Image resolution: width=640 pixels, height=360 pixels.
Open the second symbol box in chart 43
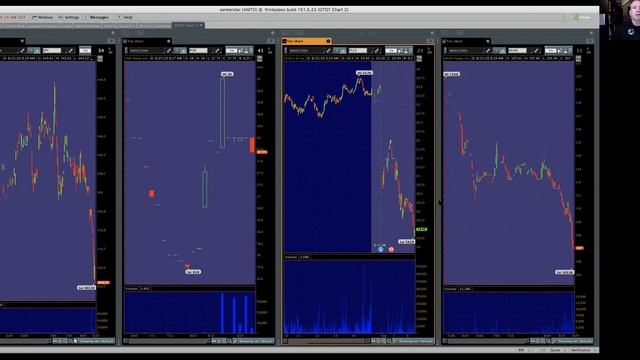click(x=198, y=51)
